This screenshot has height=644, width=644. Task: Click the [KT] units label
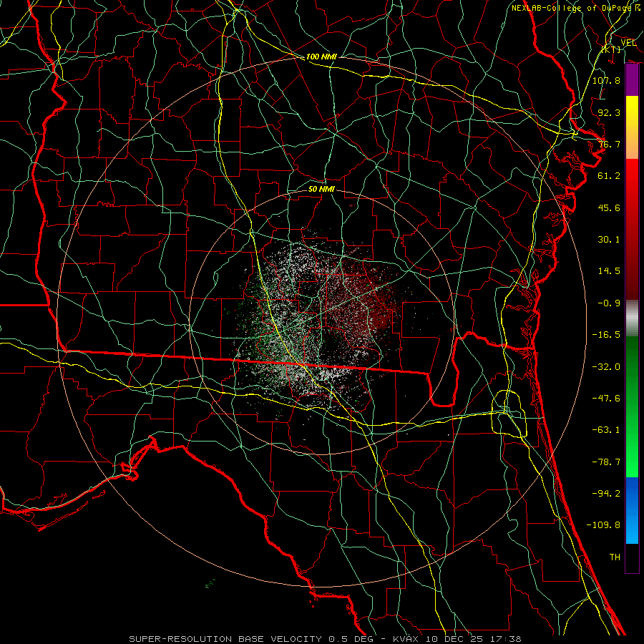pyautogui.click(x=611, y=49)
